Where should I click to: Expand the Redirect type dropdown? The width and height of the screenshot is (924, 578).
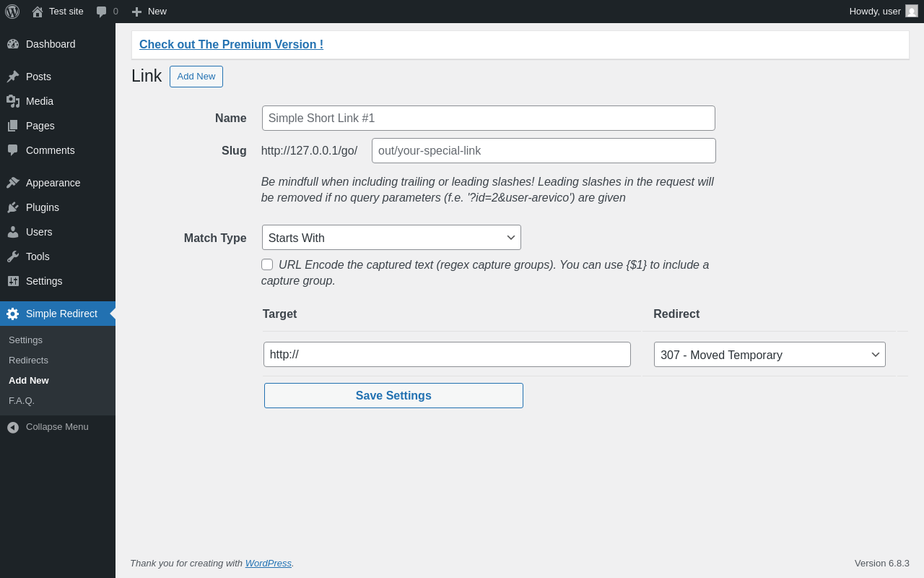[770, 355]
